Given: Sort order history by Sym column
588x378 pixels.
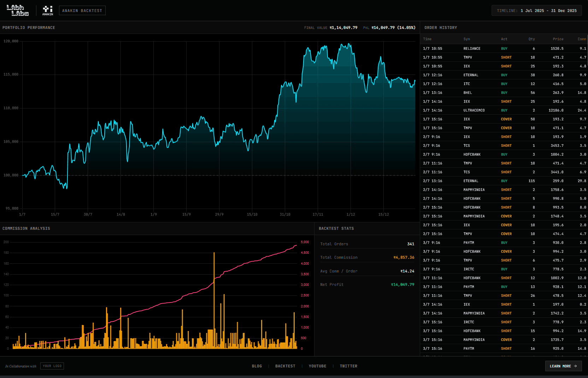Looking at the screenshot, I should 466,39.
